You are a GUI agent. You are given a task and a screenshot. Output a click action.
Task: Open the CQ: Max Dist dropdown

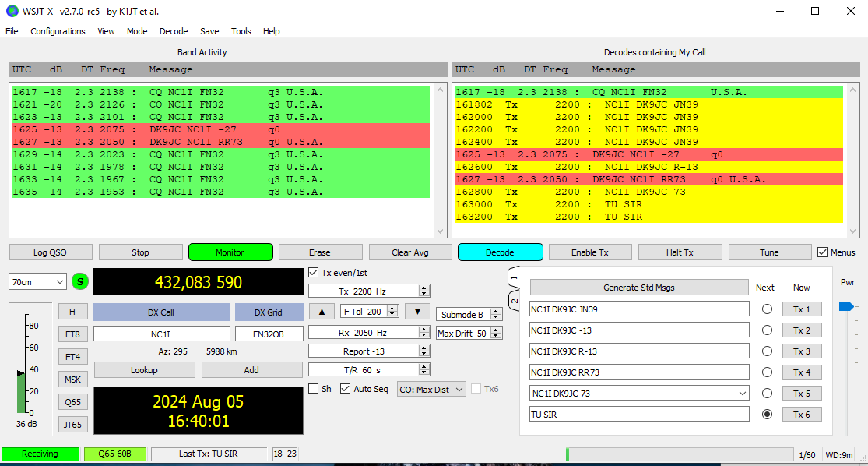tap(431, 390)
